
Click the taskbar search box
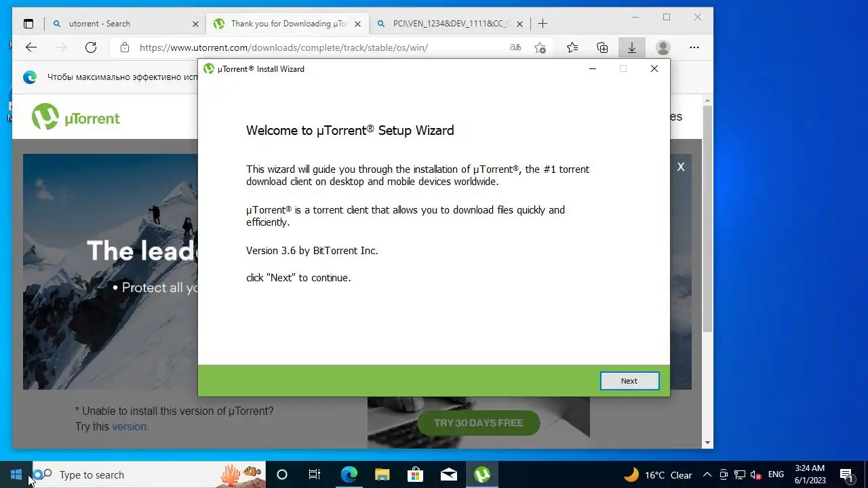(x=149, y=474)
